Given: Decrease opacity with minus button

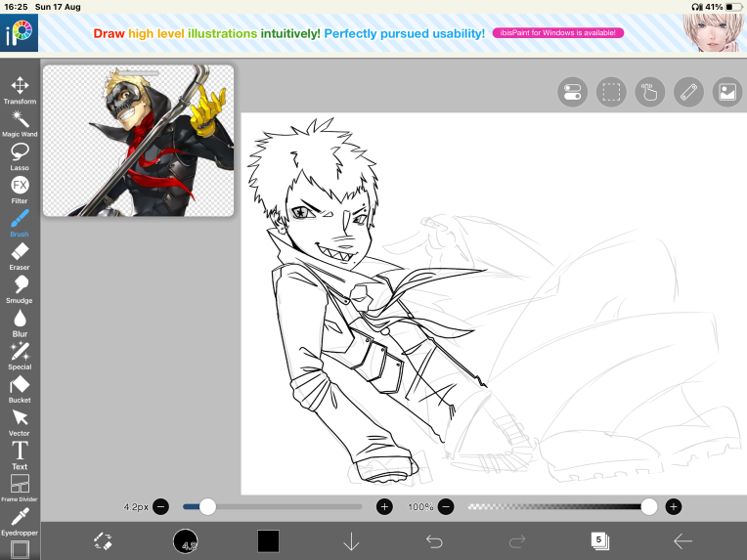Looking at the screenshot, I should [x=446, y=506].
